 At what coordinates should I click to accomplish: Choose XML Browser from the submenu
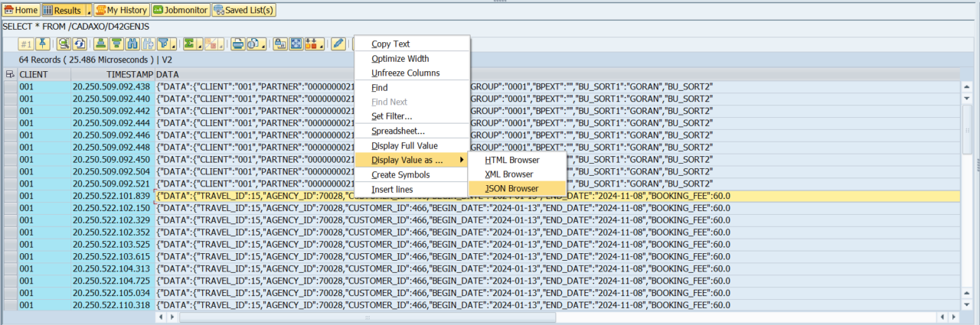[x=510, y=174]
